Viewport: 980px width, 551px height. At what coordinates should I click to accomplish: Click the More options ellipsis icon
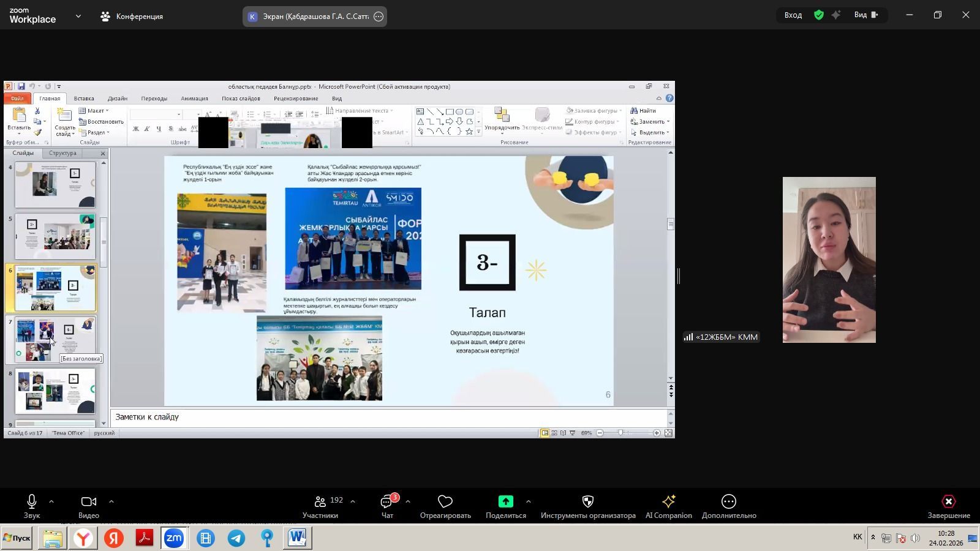(x=728, y=502)
